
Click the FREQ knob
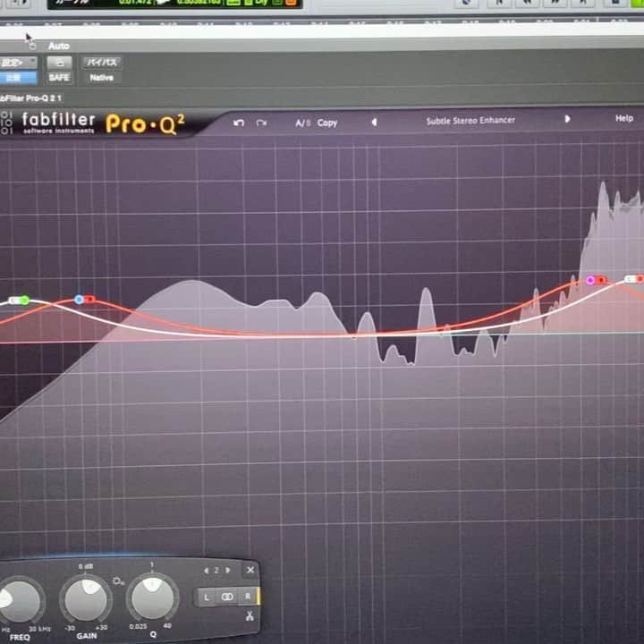(19, 601)
